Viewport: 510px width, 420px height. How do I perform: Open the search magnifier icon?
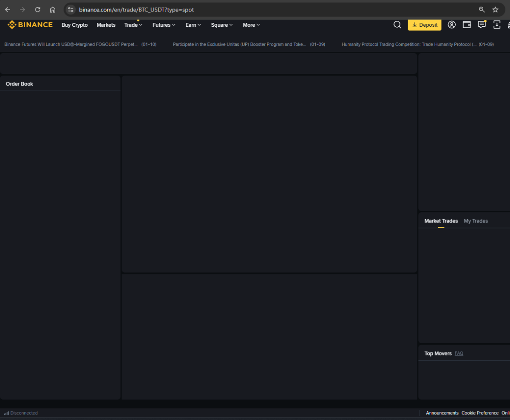pos(397,25)
